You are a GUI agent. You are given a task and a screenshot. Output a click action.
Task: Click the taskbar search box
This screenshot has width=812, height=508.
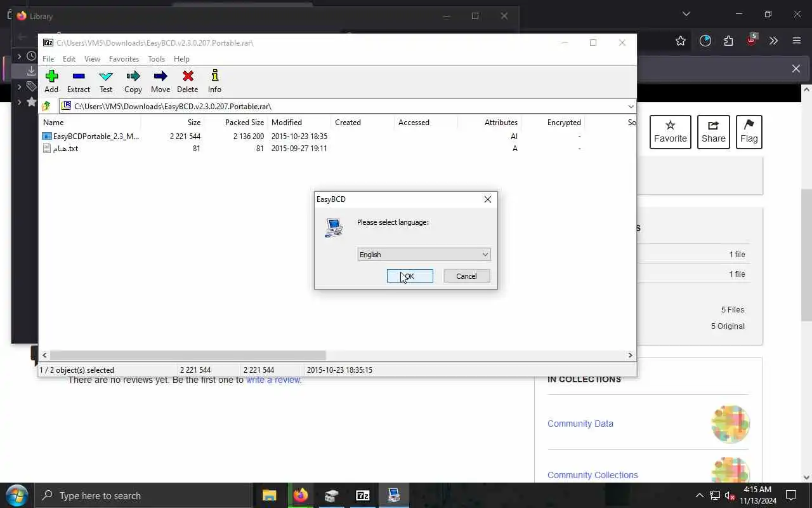(143, 495)
